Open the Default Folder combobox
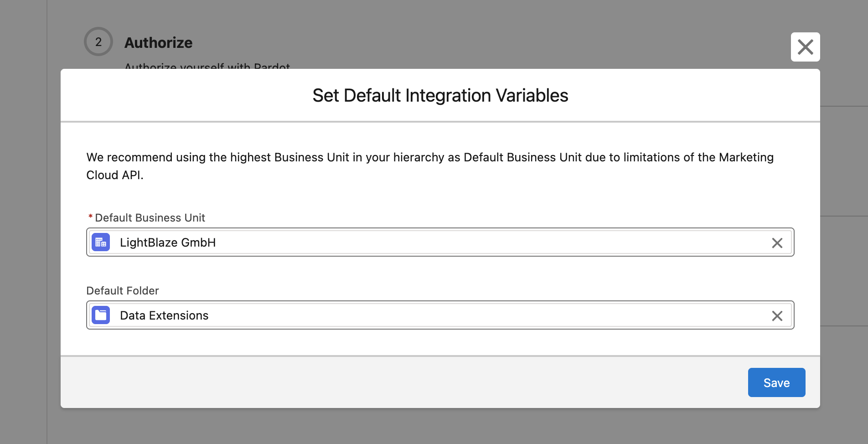 pos(456,315)
